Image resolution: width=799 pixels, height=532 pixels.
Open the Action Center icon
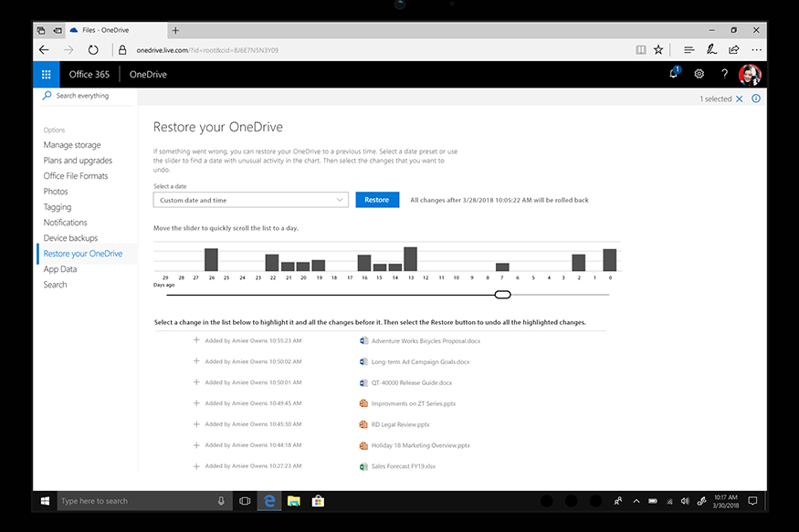pyautogui.click(x=752, y=502)
